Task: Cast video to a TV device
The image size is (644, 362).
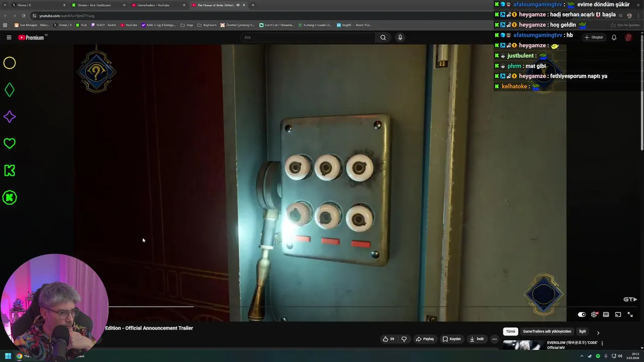Action: [618, 314]
